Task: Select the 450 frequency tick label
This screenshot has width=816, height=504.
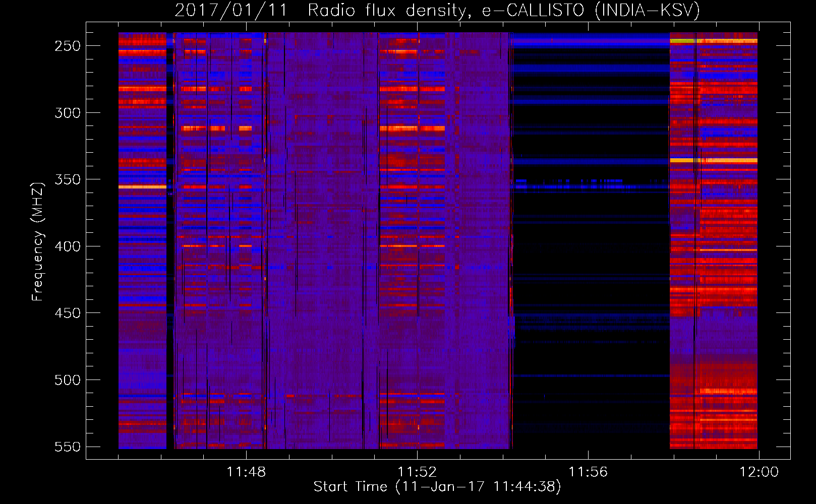Action: click(68, 313)
